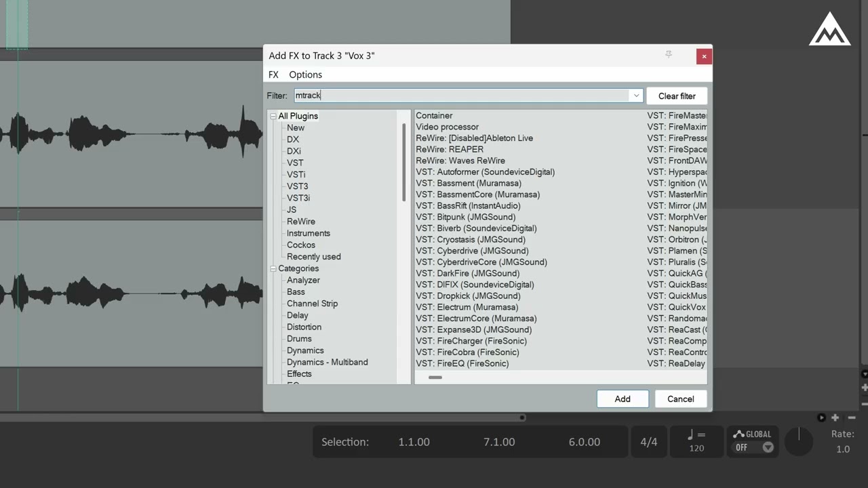Click the Clear filter button

coord(677,96)
